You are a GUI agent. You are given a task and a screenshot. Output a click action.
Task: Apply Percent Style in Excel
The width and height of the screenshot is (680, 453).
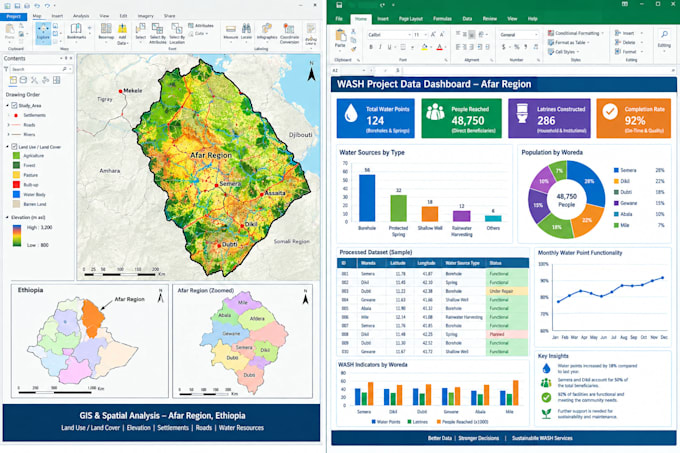point(517,47)
